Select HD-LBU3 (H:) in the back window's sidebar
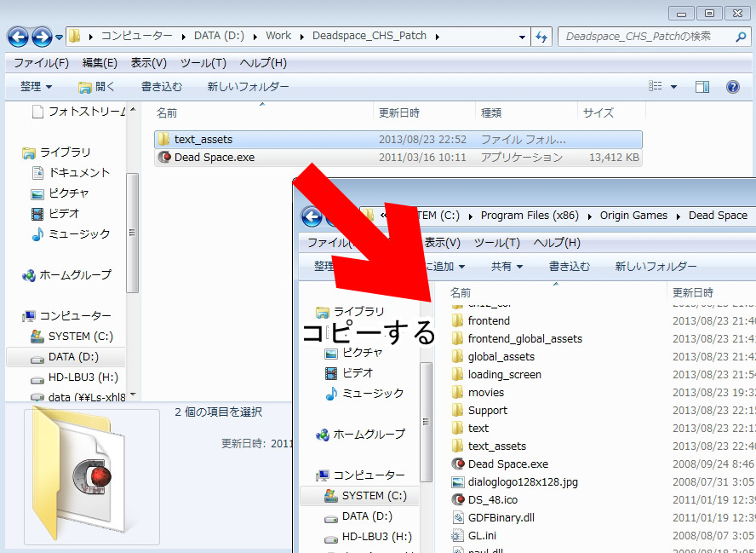The height and width of the screenshot is (553, 756). (74, 377)
